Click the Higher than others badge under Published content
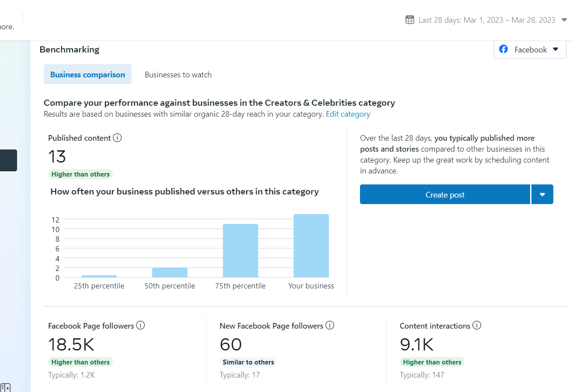 tap(80, 174)
